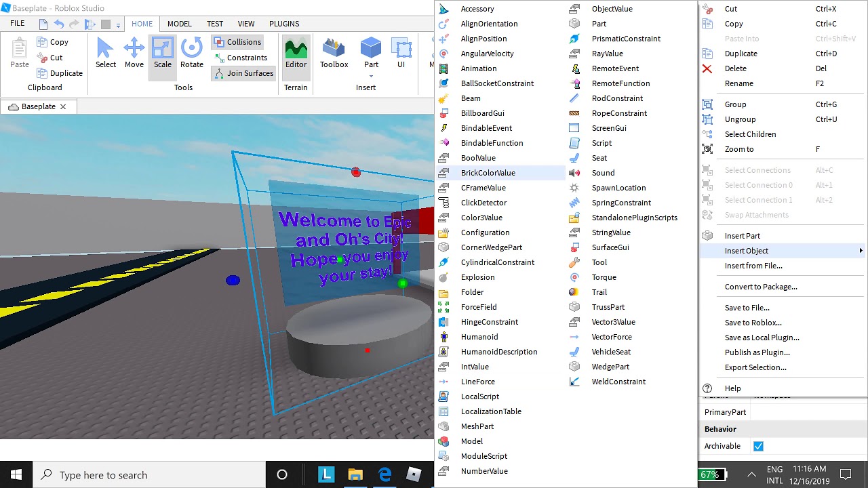The height and width of the screenshot is (488, 868).
Task: Choose the Rotate tool
Action: [x=192, y=53]
